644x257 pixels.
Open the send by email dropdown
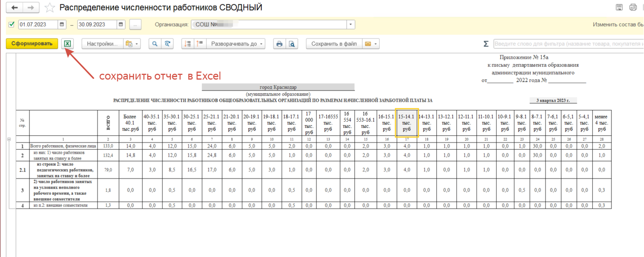click(371, 44)
